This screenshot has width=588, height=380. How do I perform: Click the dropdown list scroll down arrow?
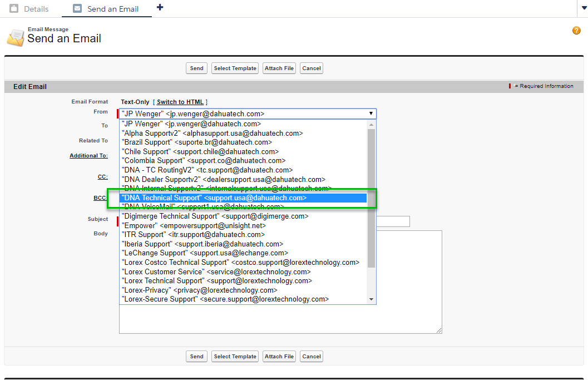tap(371, 299)
